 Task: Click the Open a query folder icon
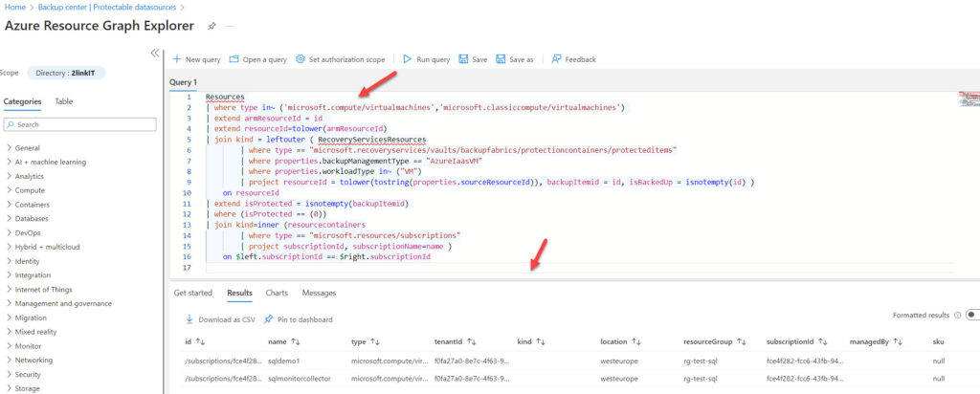click(x=234, y=59)
